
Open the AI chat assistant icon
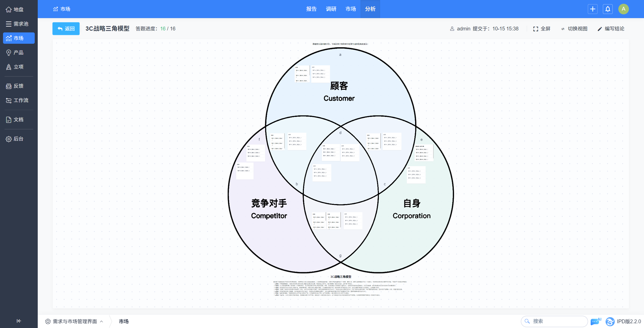pyautogui.click(x=595, y=321)
